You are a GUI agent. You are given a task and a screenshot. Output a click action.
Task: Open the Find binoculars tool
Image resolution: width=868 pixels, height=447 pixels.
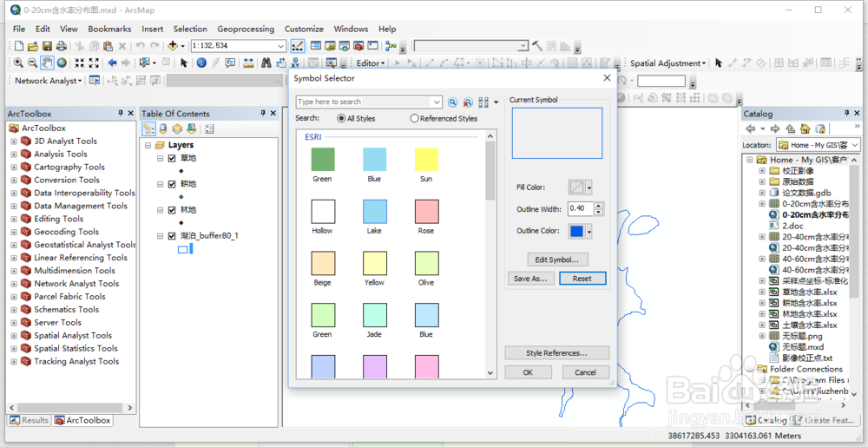click(266, 62)
